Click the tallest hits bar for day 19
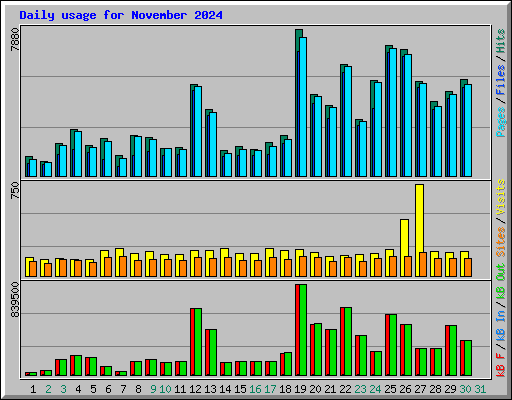The image size is (512, 400). [x=297, y=103]
